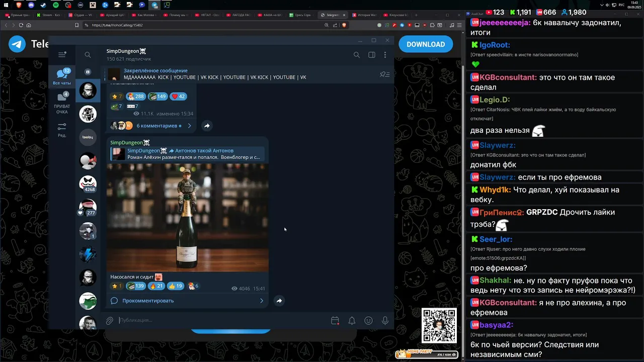Open channel three-dot options menu
Screen dimensions: 644x362
pyautogui.click(x=385, y=55)
